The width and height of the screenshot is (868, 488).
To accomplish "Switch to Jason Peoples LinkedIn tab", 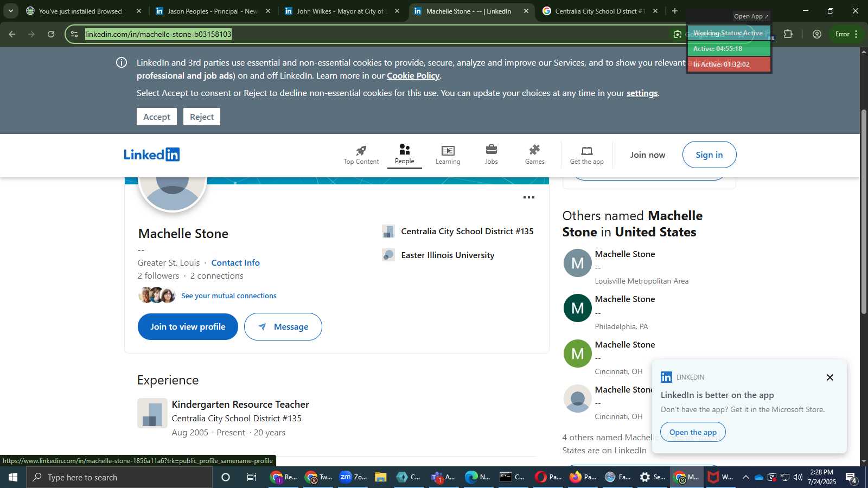I will point(212,11).
